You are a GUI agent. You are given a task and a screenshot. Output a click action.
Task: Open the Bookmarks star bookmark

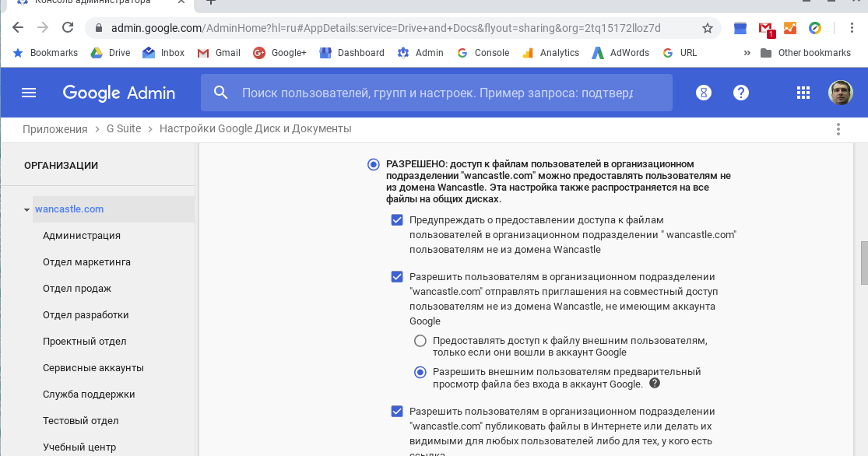(x=45, y=53)
